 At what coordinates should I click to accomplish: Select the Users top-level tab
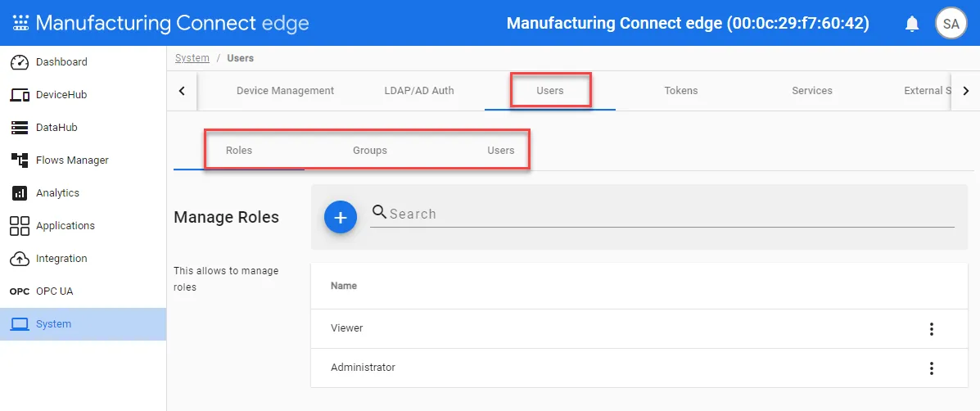550,91
